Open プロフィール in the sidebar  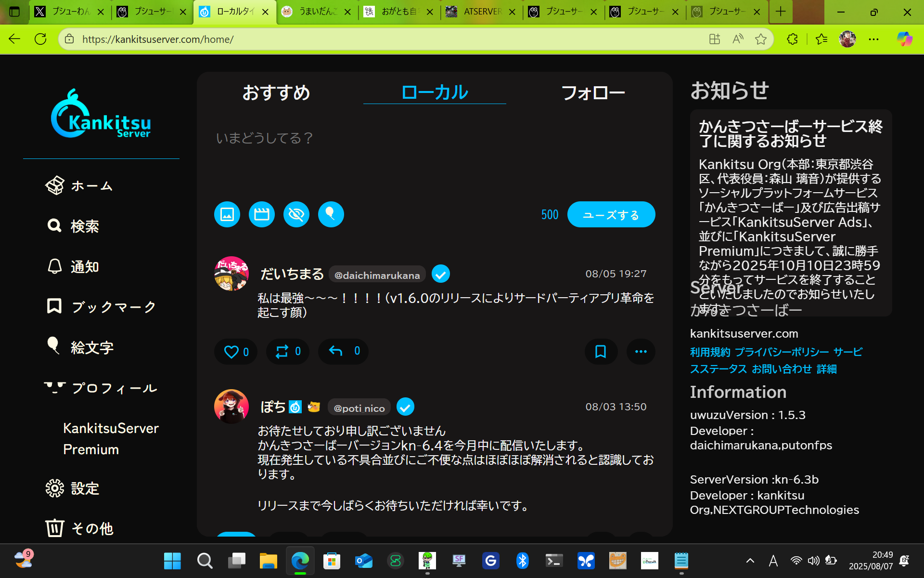point(101,388)
